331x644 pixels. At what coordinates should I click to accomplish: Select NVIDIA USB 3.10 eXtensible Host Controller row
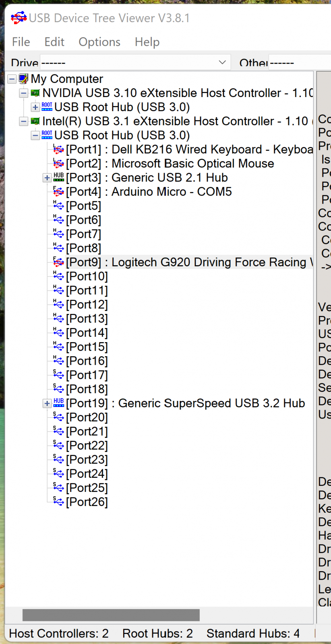click(178, 93)
